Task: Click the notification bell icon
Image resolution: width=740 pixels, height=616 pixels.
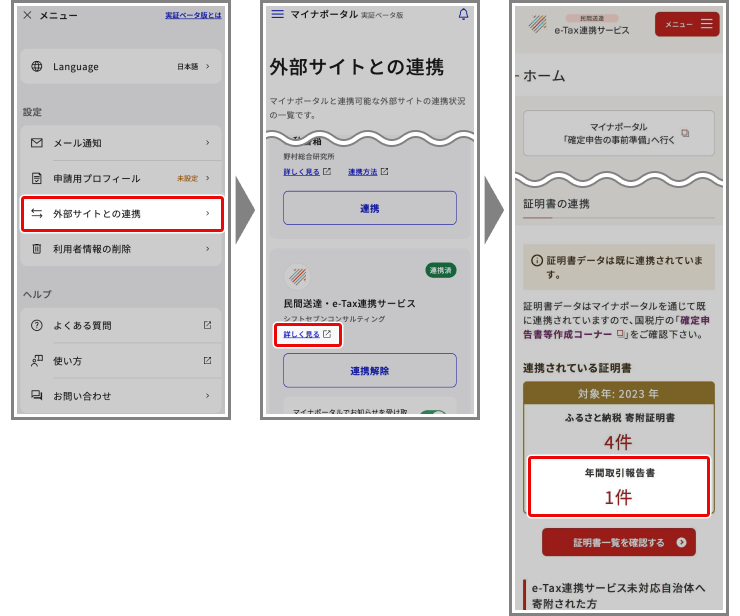Action: tap(463, 15)
